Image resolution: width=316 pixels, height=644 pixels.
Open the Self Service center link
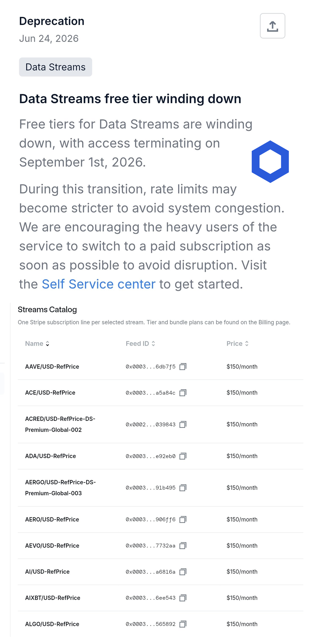[99, 284]
